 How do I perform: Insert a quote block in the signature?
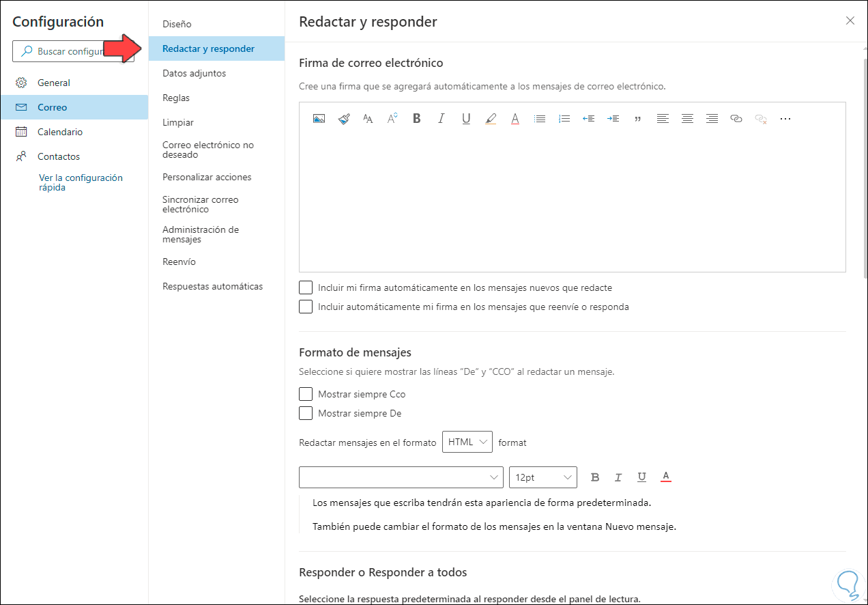(x=638, y=119)
